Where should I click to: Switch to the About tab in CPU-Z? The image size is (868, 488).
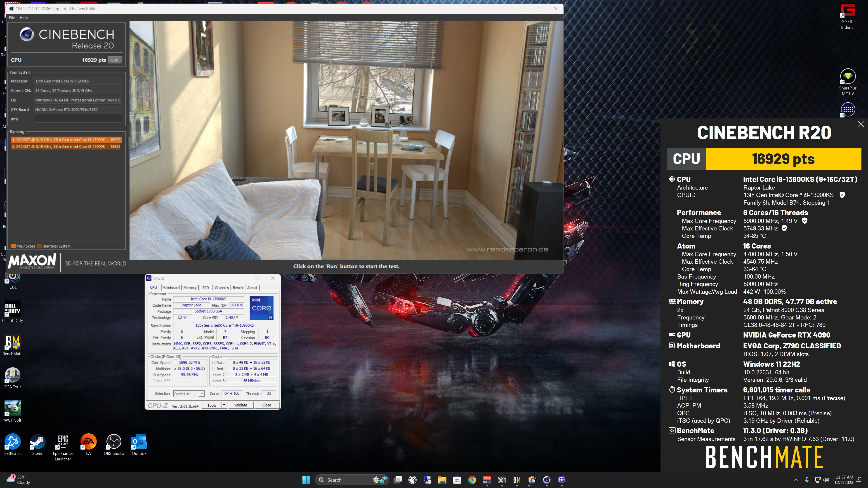pyautogui.click(x=252, y=288)
